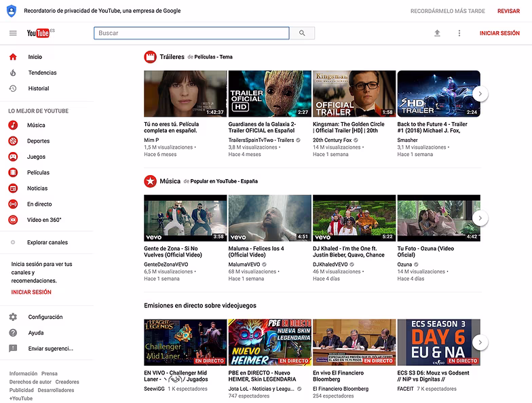Select the Tendencias flame icon
This screenshot has width=532, height=403.
coord(13,73)
